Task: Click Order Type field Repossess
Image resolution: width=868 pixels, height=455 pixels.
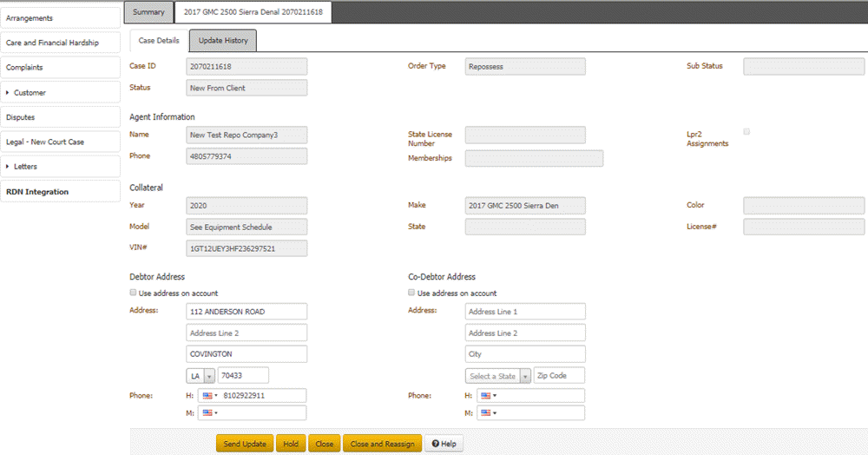Action: (525, 66)
